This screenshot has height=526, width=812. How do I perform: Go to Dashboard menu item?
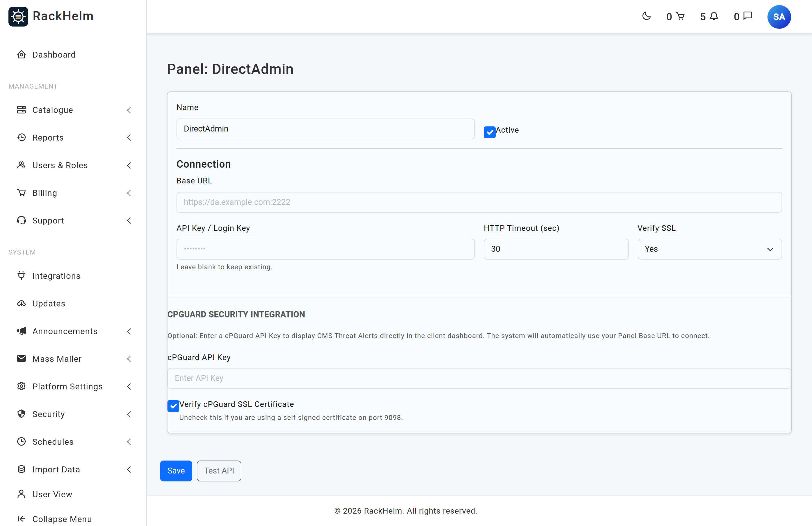tap(73, 55)
